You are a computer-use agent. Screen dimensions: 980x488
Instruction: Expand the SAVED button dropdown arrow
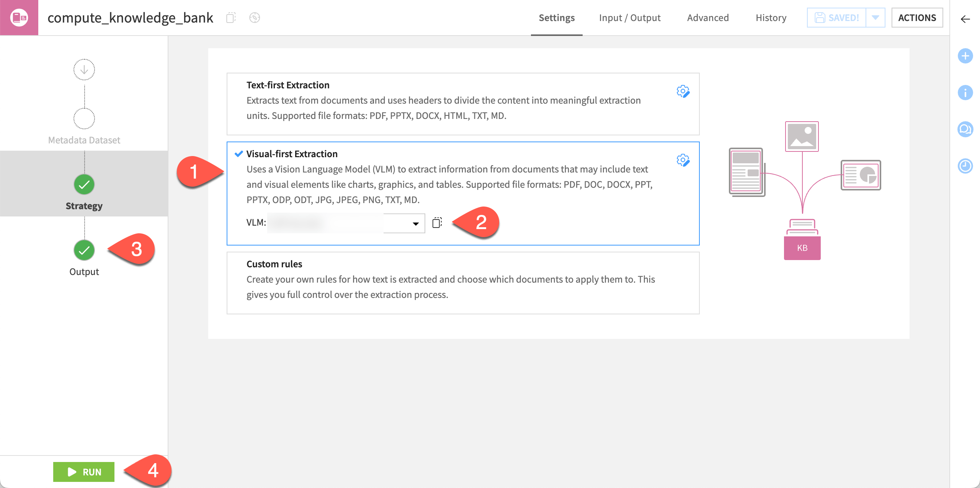876,17
